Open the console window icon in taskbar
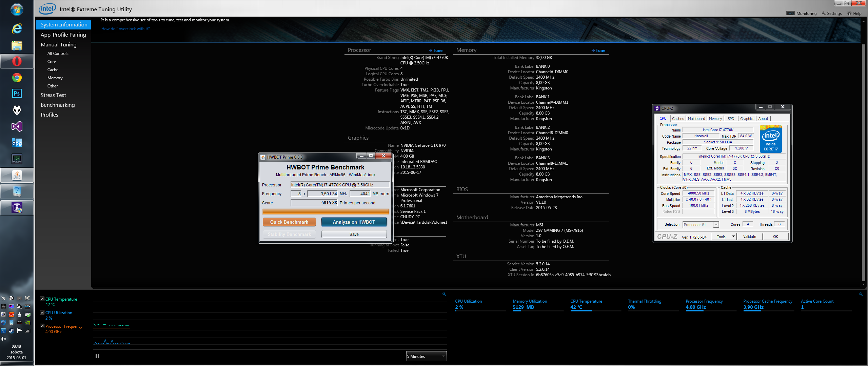This screenshot has height=366, width=868. point(17,159)
